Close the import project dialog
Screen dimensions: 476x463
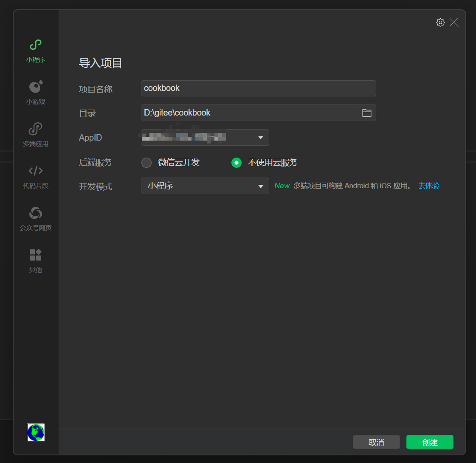click(x=454, y=22)
